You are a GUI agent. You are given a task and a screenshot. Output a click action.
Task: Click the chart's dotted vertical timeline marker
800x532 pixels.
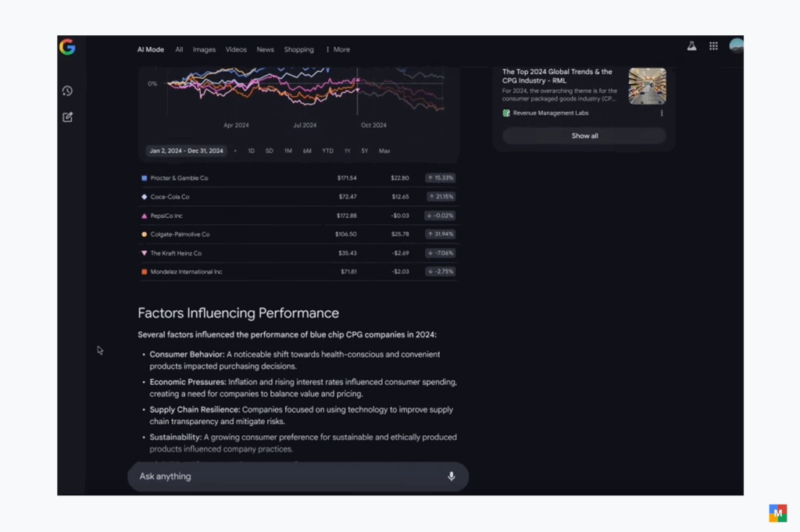[358, 92]
